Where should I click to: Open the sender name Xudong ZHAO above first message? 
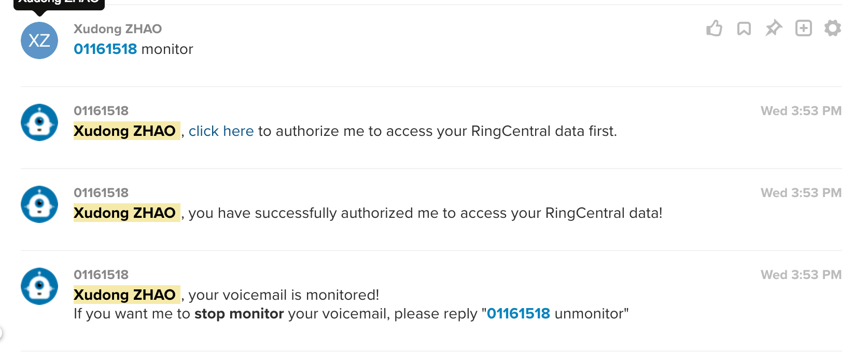click(x=118, y=29)
